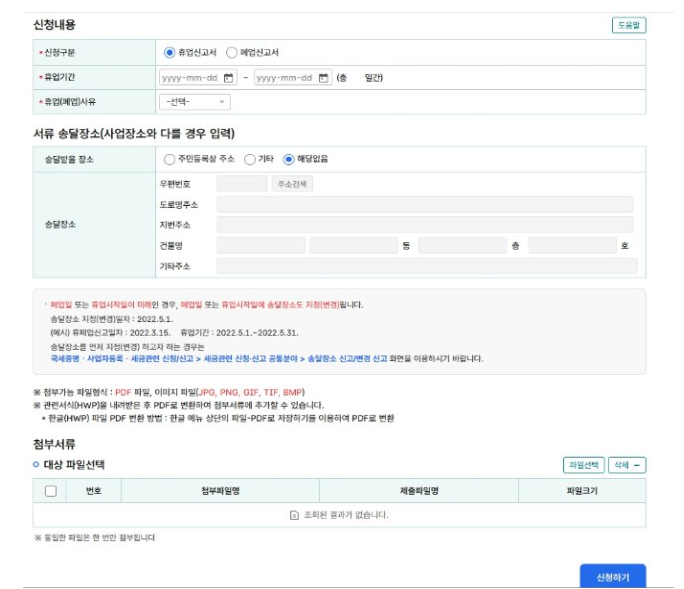684x589 pixels.
Task: Click the 호 number input field
Action: point(573,246)
